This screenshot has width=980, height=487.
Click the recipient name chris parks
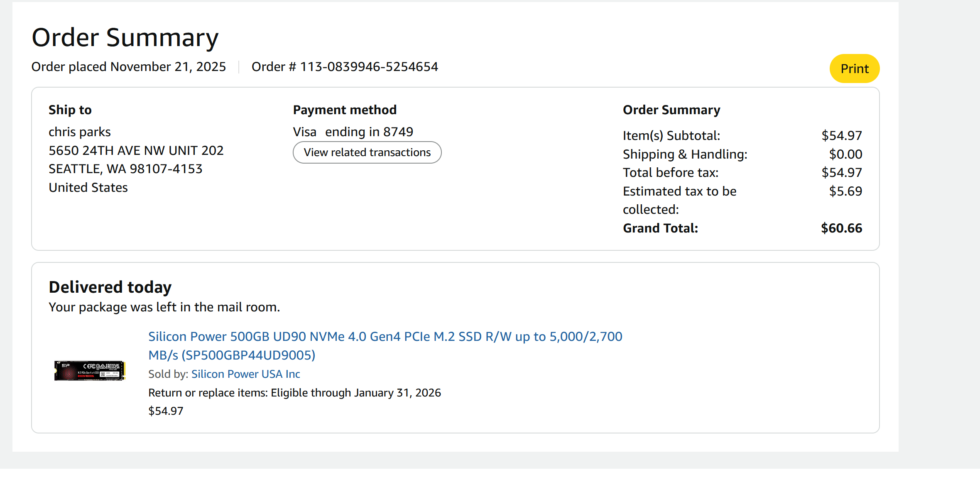[80, 132]
